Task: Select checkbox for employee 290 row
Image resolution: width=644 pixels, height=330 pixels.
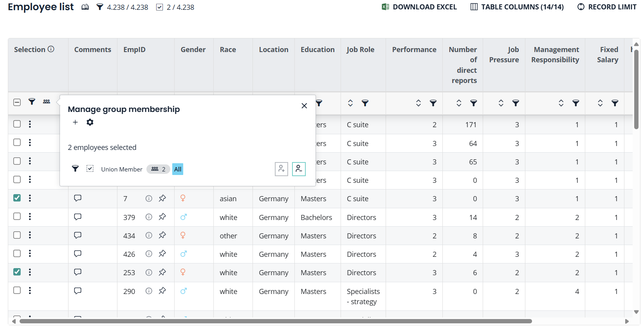Action: (17, 290)
